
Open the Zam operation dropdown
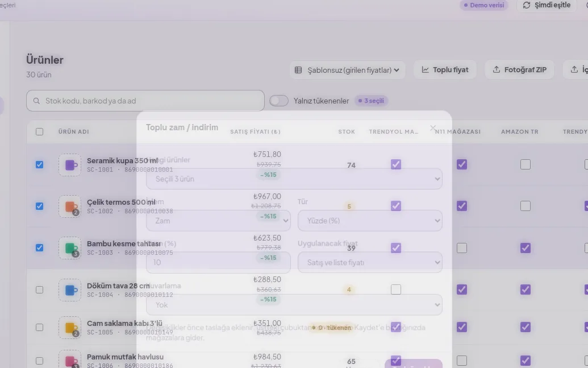pyautogui.click(x=218, y=221)
